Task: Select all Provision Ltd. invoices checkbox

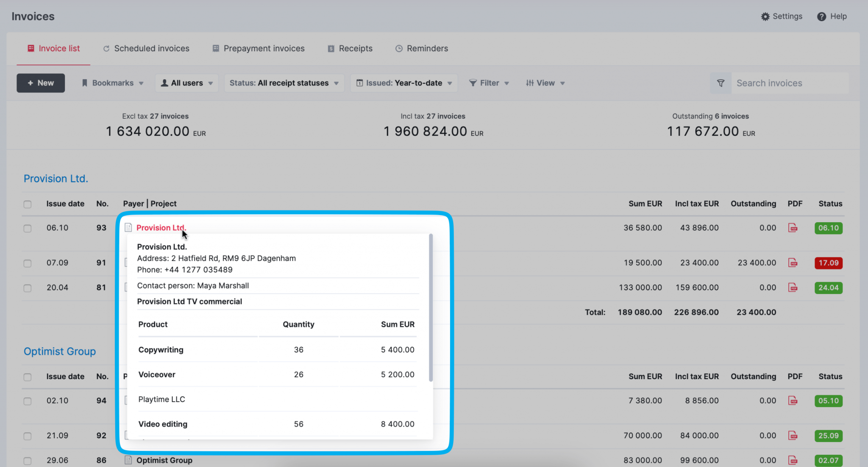Action: [x=28, y=204]
